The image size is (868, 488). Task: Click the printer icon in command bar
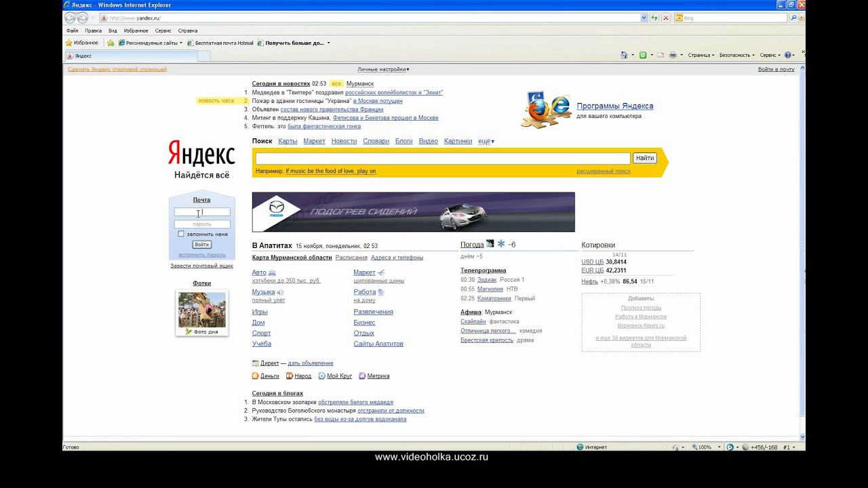673,55
